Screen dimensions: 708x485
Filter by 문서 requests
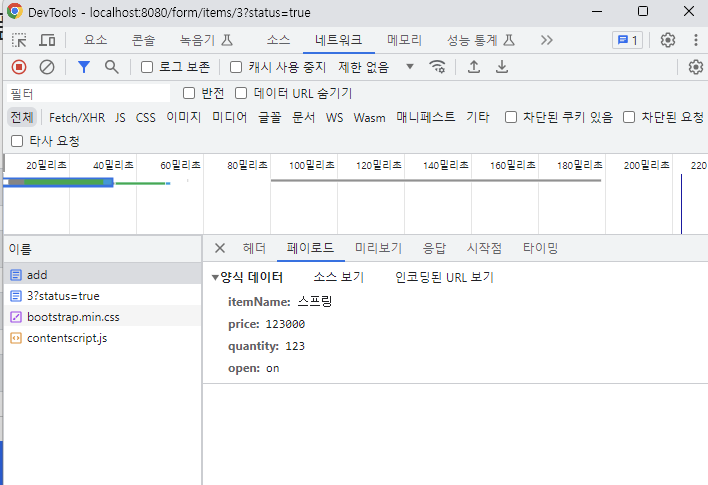pyautogui.click(x=303, y=117)
